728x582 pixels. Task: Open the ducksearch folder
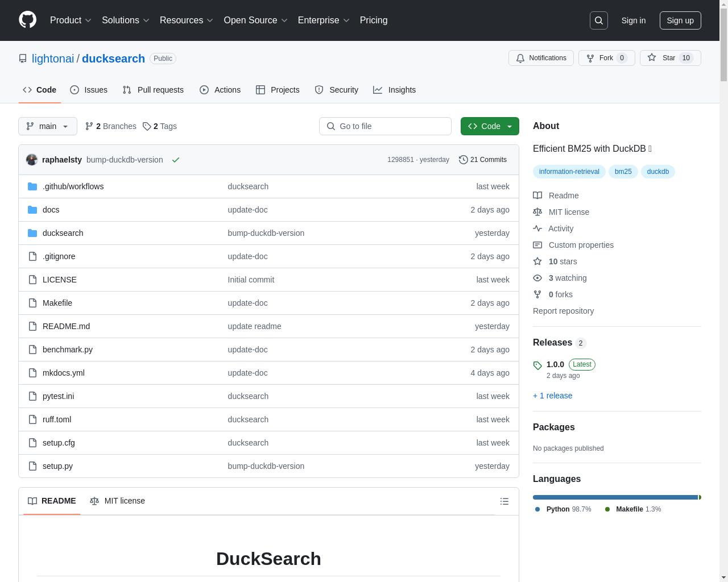(63, 233)
